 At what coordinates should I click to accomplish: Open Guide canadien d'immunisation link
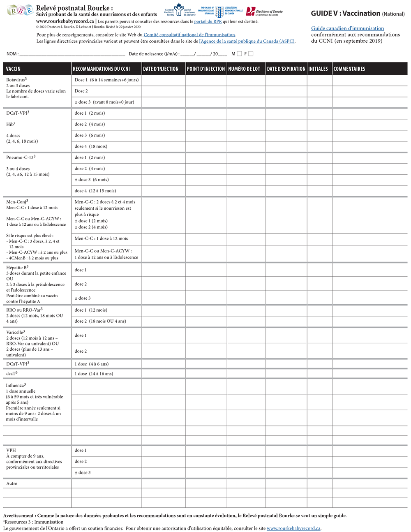click(x=348, y=28)
